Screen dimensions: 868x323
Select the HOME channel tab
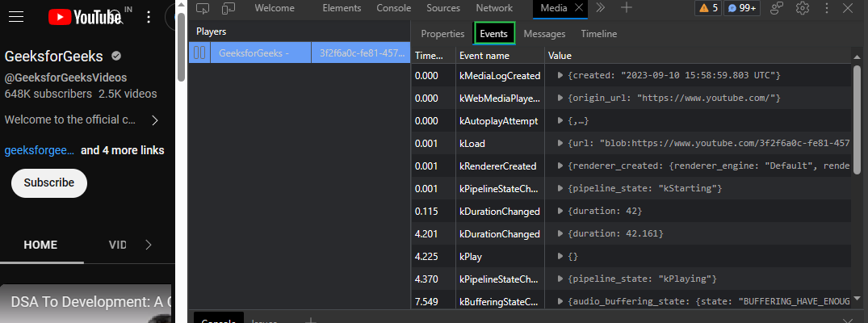coord(40,245)
